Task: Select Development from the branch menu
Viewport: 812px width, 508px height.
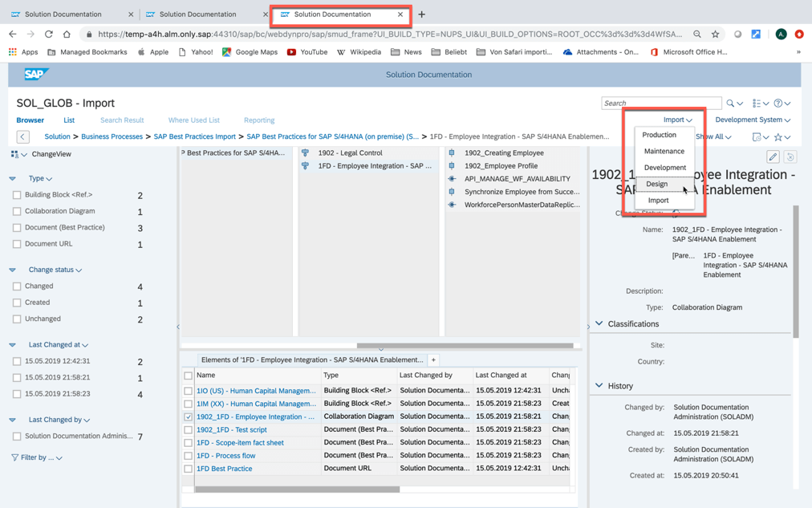Action: pos(665,168)
